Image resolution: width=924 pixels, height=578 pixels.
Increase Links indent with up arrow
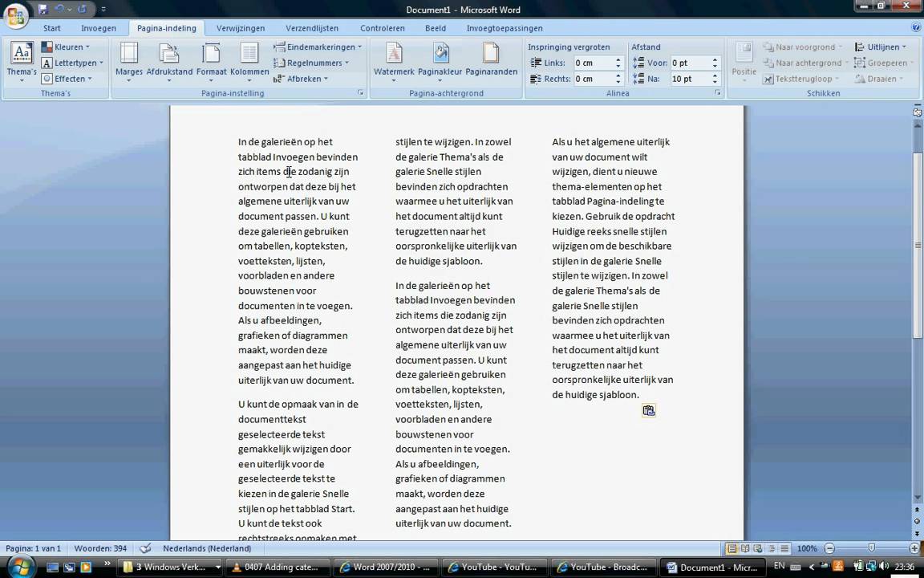point(618,59)
